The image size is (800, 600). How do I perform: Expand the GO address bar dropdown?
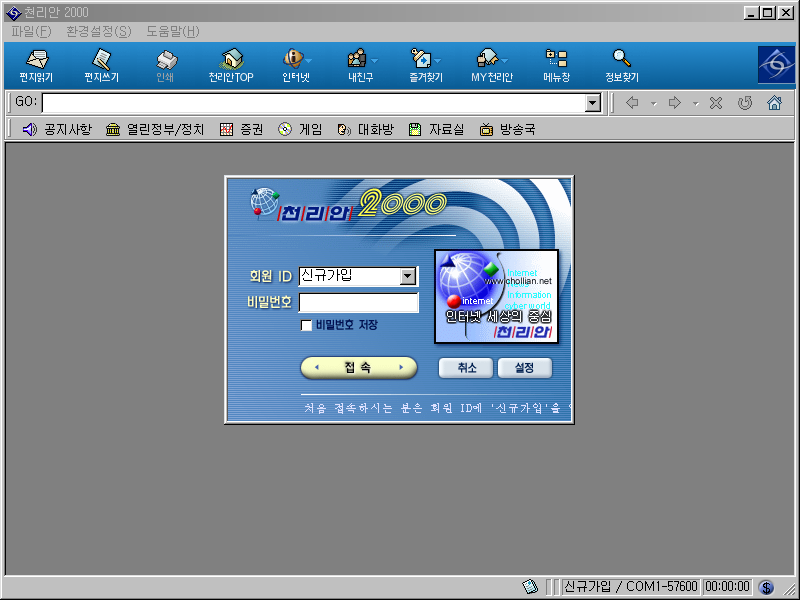point(592,103)
